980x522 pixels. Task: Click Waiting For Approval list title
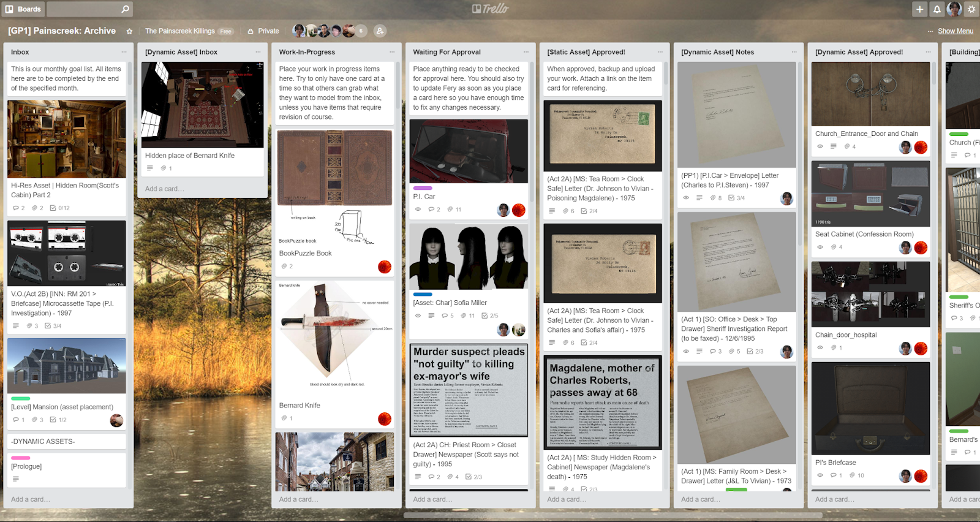click(x=447, y=52)
